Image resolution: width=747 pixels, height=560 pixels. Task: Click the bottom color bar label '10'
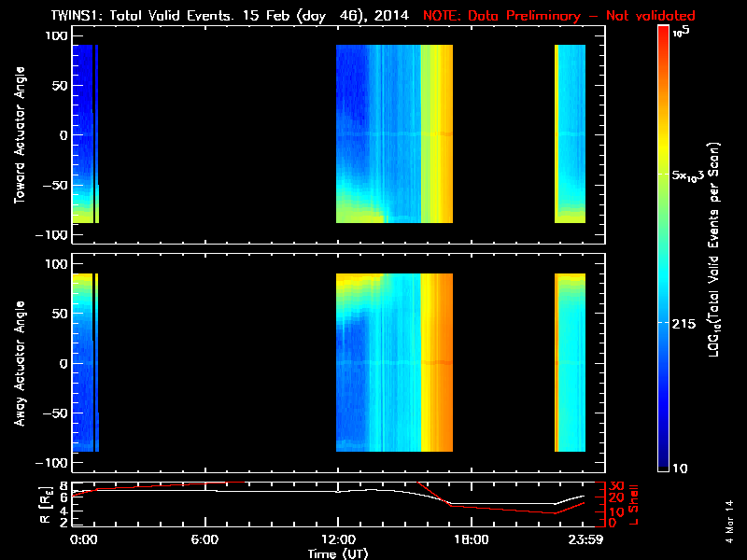(680, 469)
